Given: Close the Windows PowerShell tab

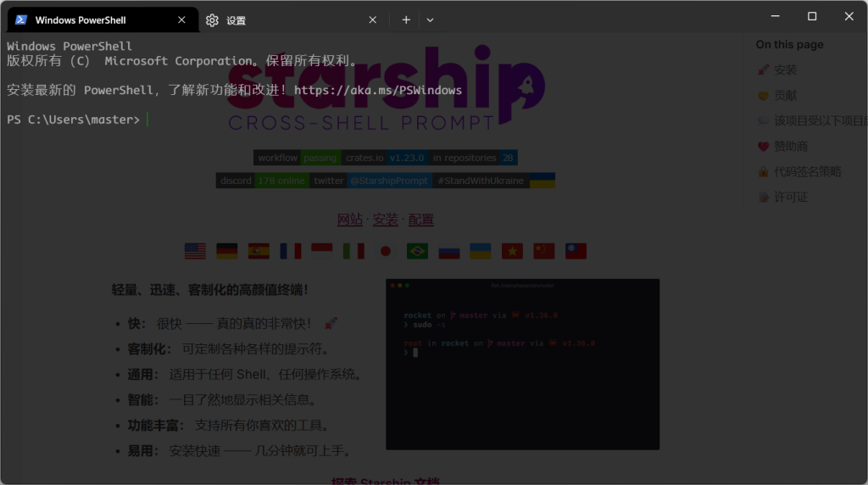Looking at the screenshot, I should click(181, 20).
